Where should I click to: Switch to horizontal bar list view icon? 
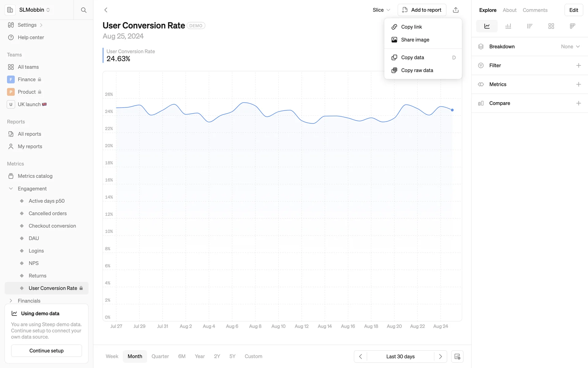(x=530, y=26)
